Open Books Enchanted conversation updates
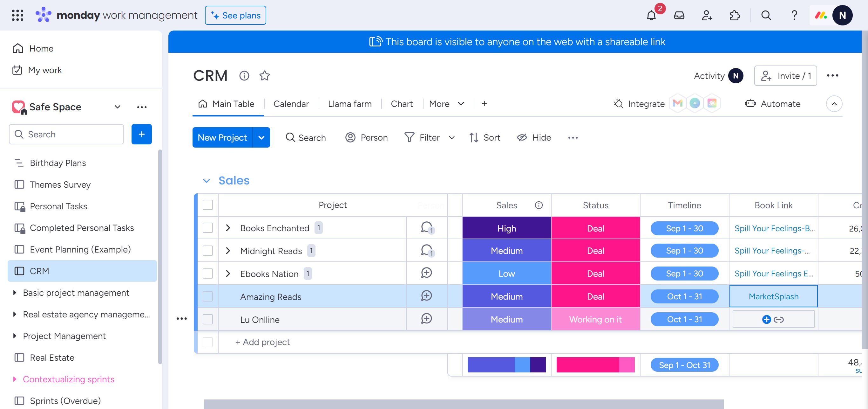The width and height of the screenshot is (868, 409). coord(427,228)
